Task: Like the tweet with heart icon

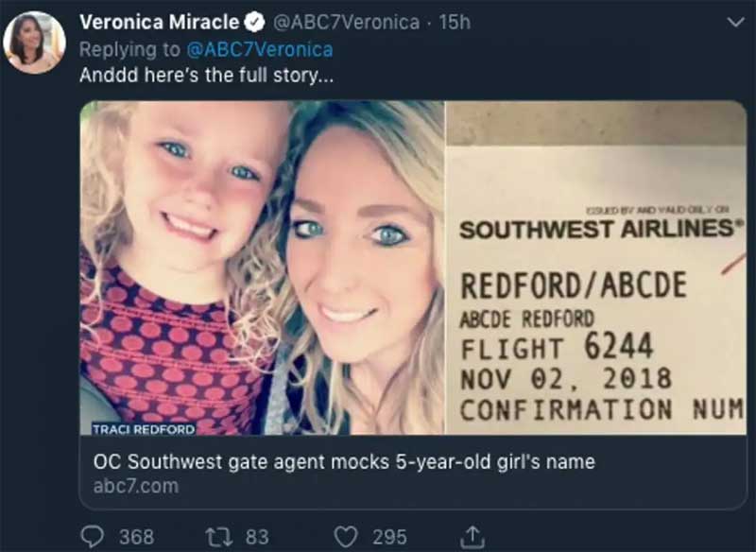Action: [346, 537]
